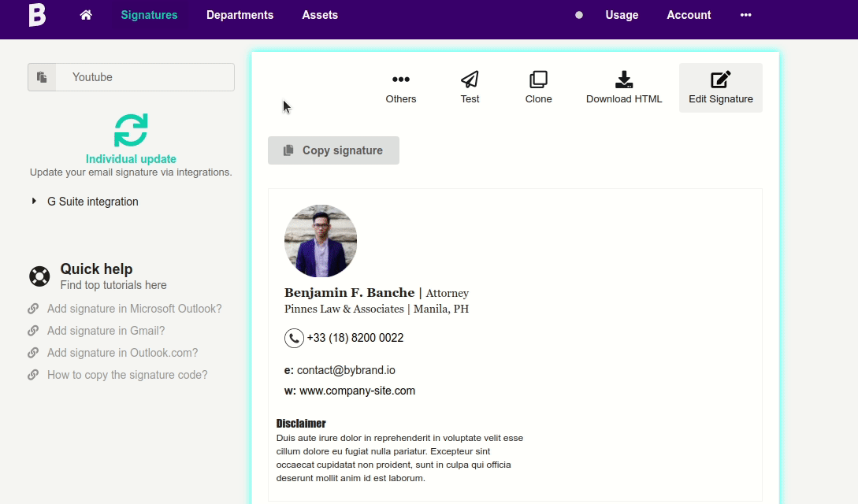Open the top bar ellipsis menu
The width and height of the screenshot is (858, 504).
click(x=745, y=15)
